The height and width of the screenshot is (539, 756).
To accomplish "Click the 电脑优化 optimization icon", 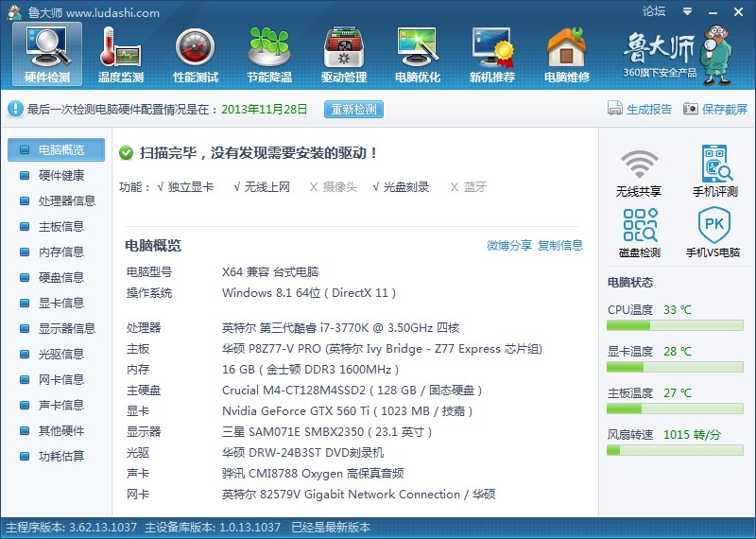I will click(417, 54).
